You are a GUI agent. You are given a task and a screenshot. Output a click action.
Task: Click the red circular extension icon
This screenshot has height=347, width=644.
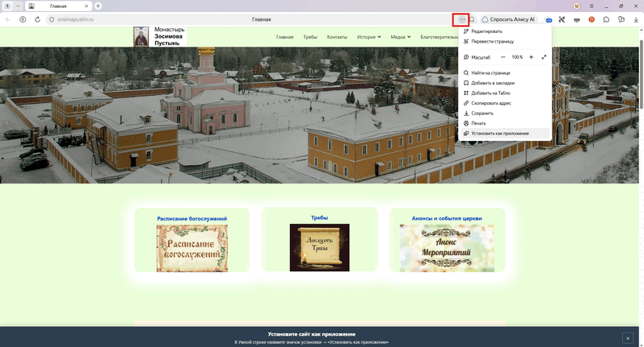pyautogui.click(x=592, y=19)
